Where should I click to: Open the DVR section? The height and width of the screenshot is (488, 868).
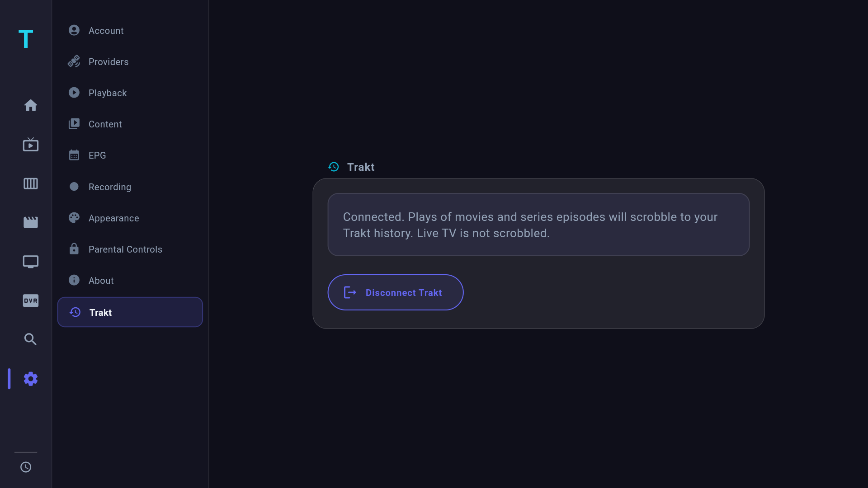pyautogui.click(x=31, y=300)
